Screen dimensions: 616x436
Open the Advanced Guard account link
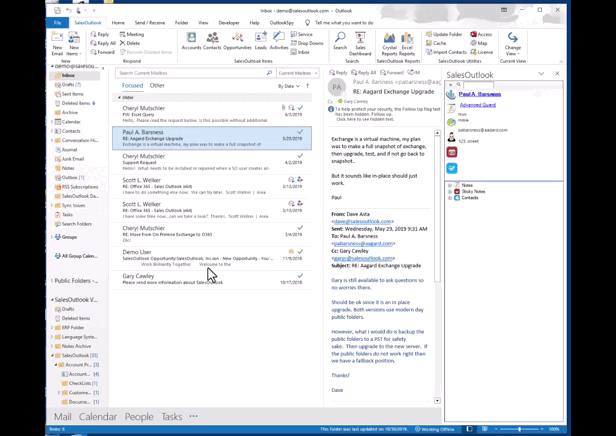coord(477,105)
